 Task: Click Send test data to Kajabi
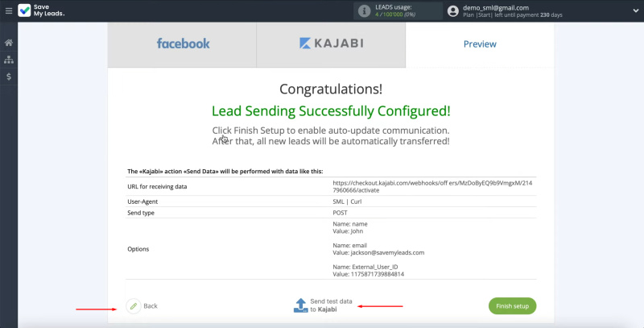pyautogui.click(x=331, y=305)
